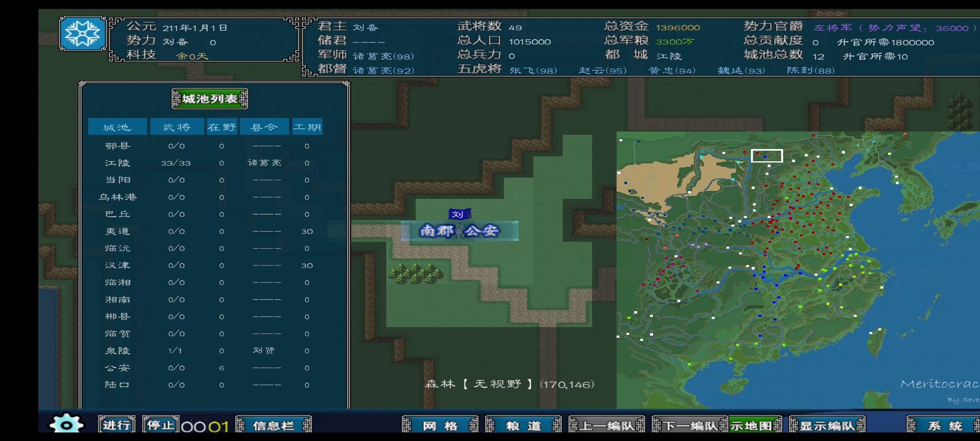
Task: Click the 在野 count 6 for 公安
Action: tap(222, 368)
